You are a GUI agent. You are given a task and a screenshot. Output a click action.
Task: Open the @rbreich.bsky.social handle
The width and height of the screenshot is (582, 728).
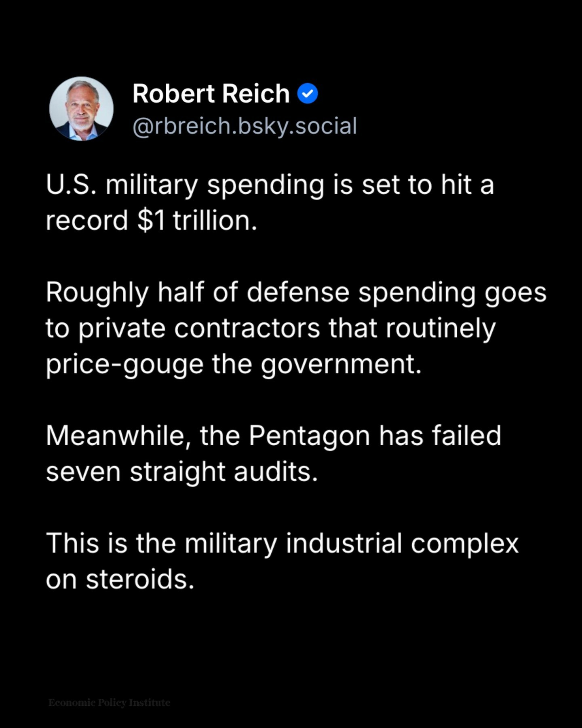245,126
